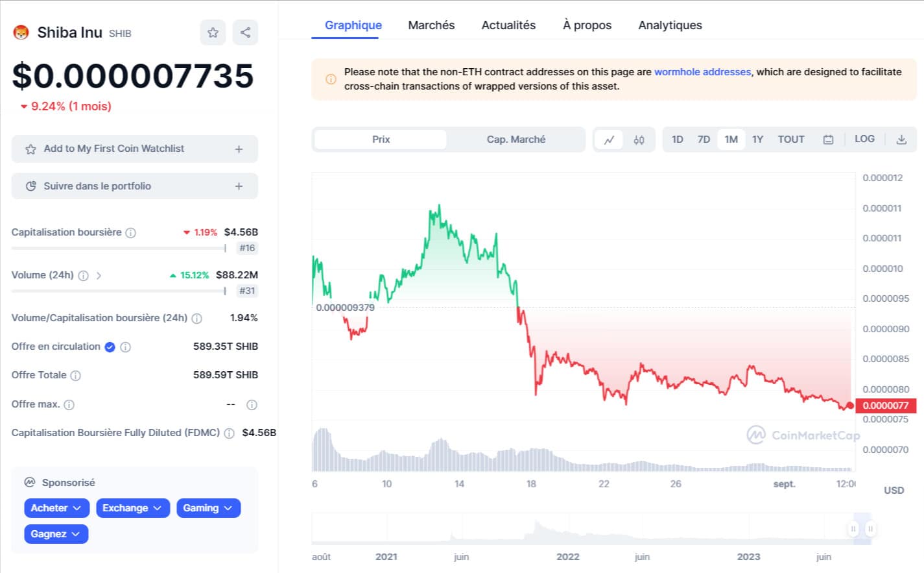Expand the Gaming dropdown

[208, 508]
